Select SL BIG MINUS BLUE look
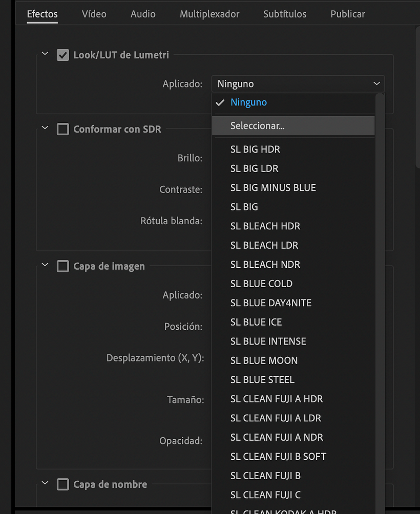This screenshot has height=514, width=420. click(293, 187)
